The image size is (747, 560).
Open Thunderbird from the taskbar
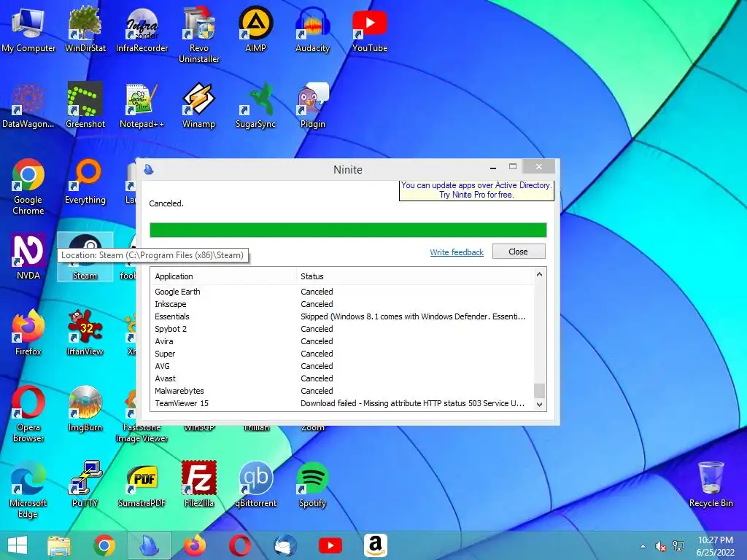[285, 545]
